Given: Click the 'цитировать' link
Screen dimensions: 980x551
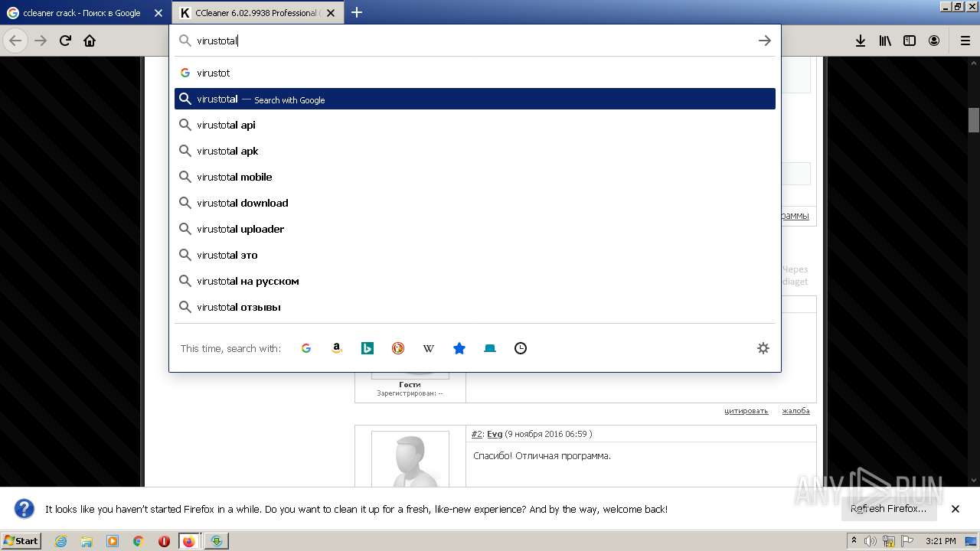Looking at the screenshot, I should (746, 411).
